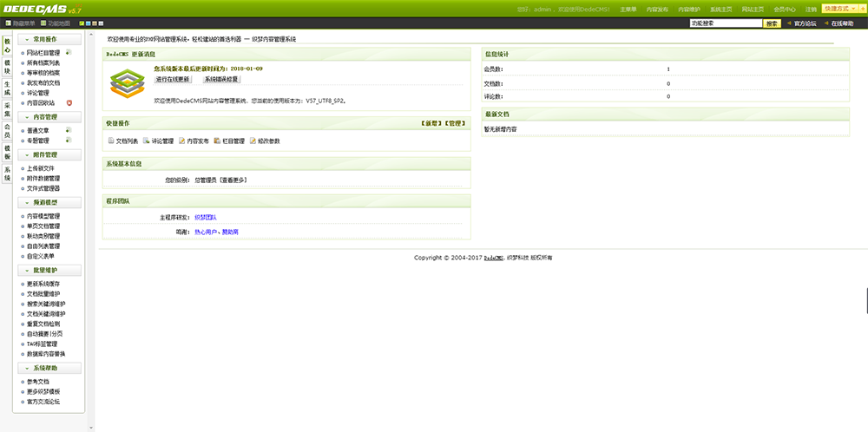Select the white skin color swatch
868x432 pixels.
tap(101, 23)
